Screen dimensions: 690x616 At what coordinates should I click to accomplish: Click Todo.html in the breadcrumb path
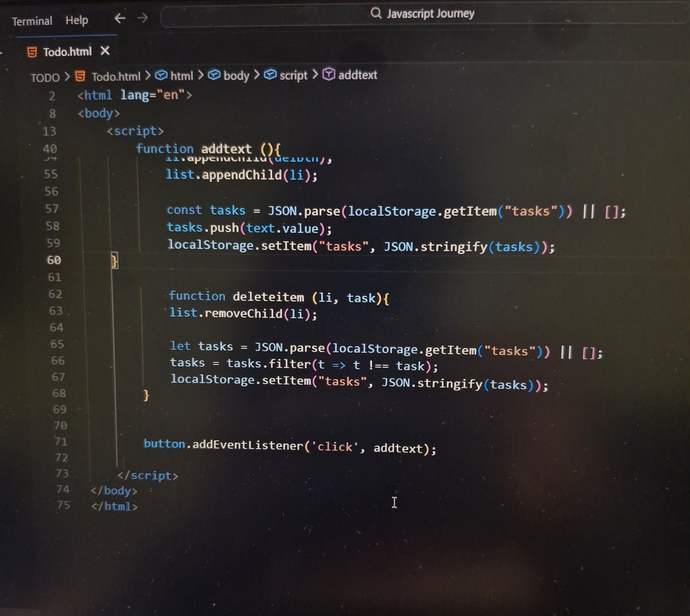pyautogui.click(x=116, y=77)
